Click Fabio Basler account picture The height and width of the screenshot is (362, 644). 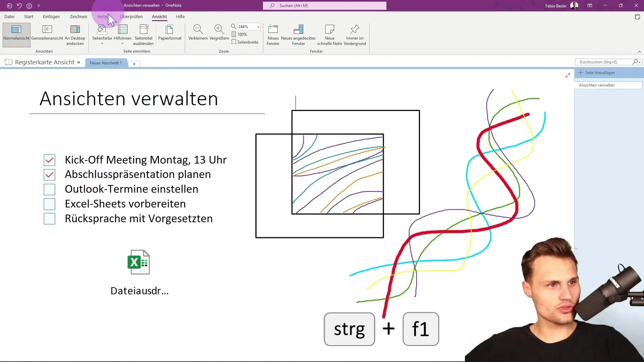tap(574, 6)
